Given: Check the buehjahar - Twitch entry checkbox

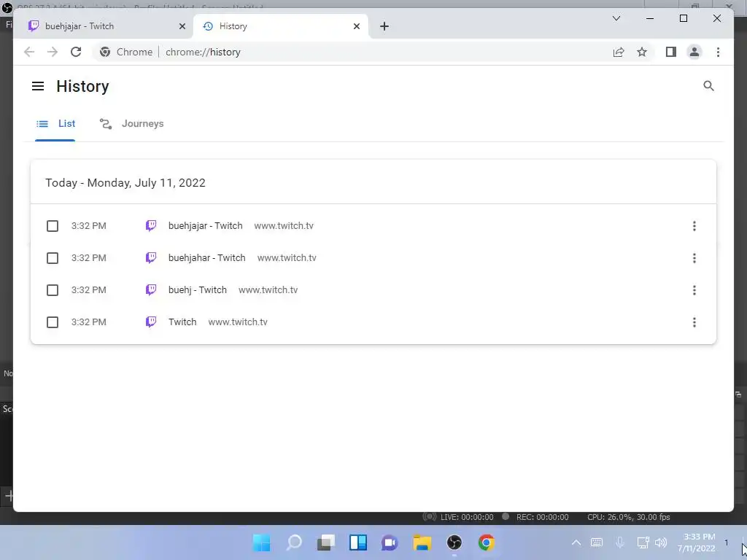Looking at the screenshot, I should 53,258.
